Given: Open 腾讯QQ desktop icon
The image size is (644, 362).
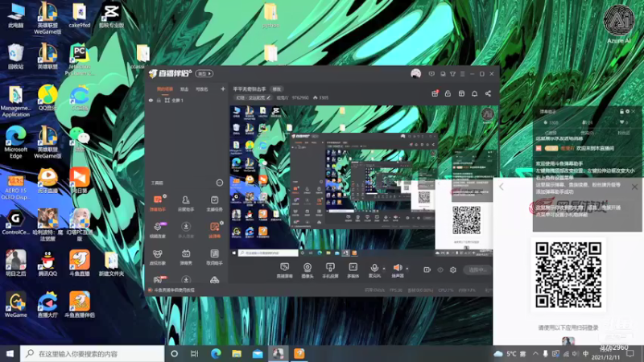Looking at the screenshot, I should point(47,263).
